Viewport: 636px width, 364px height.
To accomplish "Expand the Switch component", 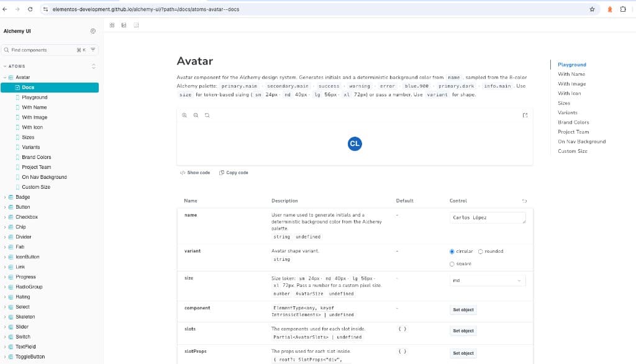I will 23,337.
